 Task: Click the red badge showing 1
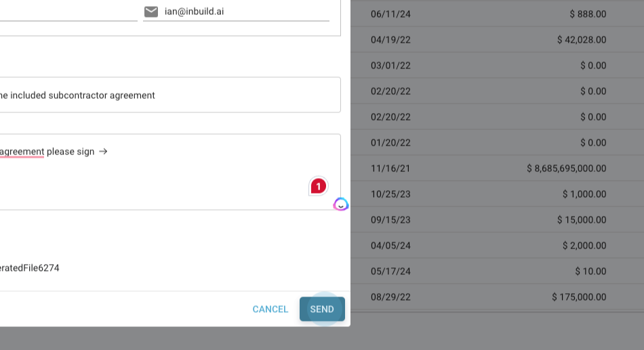pos(318,186)
